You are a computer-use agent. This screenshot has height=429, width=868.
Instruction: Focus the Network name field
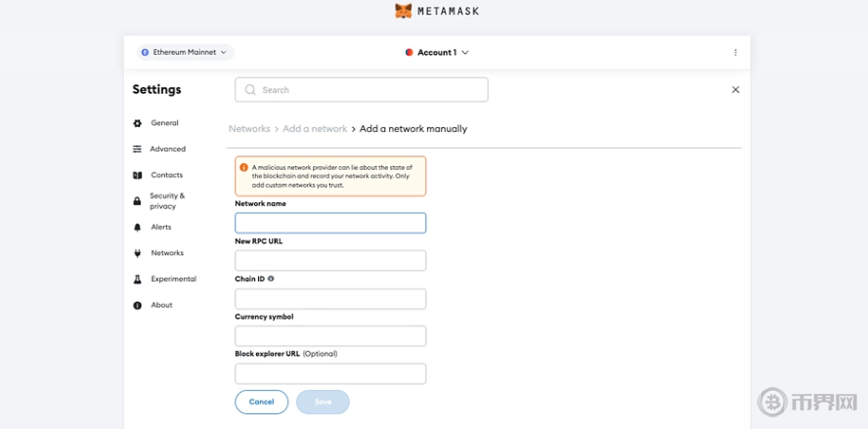pyautogui.click(x=330, y=223)
